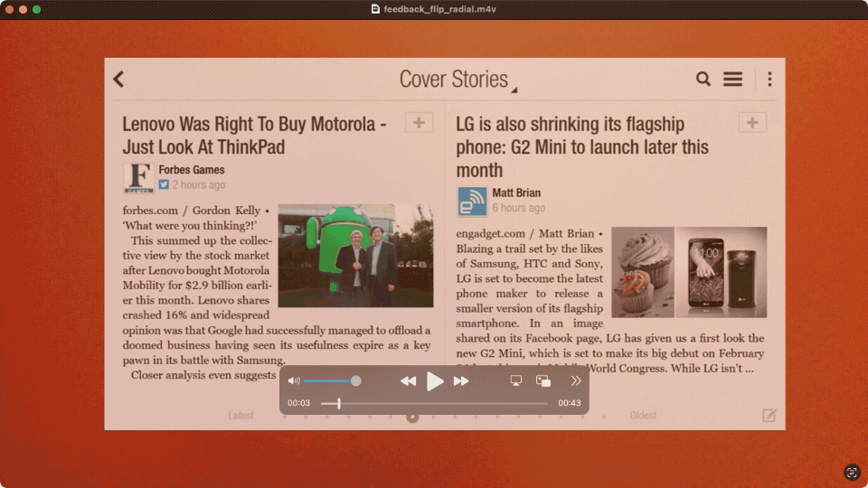Add the LG article with plus button

click(x=752, y=123)
